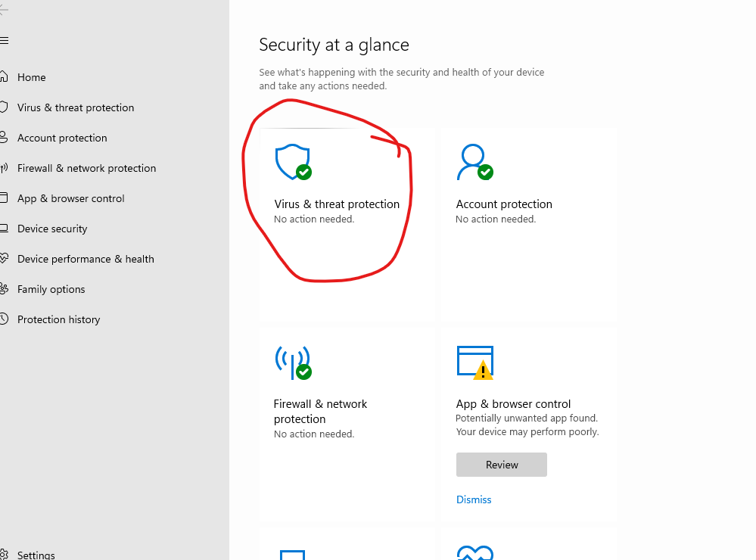Click the laptop icon beside Device security
This screenshot has width=756, height=560.
tap(4, 229)
